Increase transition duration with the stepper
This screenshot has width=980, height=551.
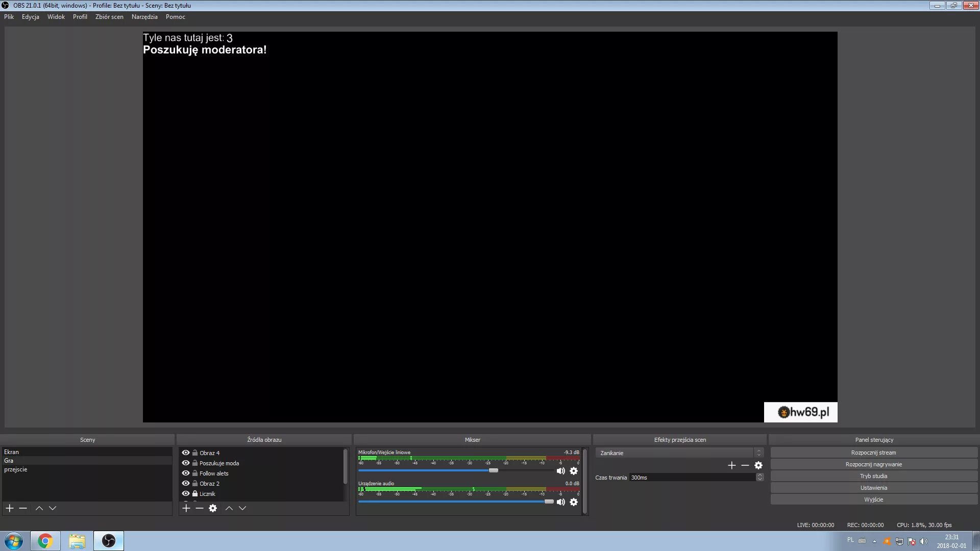pos(759,475)
